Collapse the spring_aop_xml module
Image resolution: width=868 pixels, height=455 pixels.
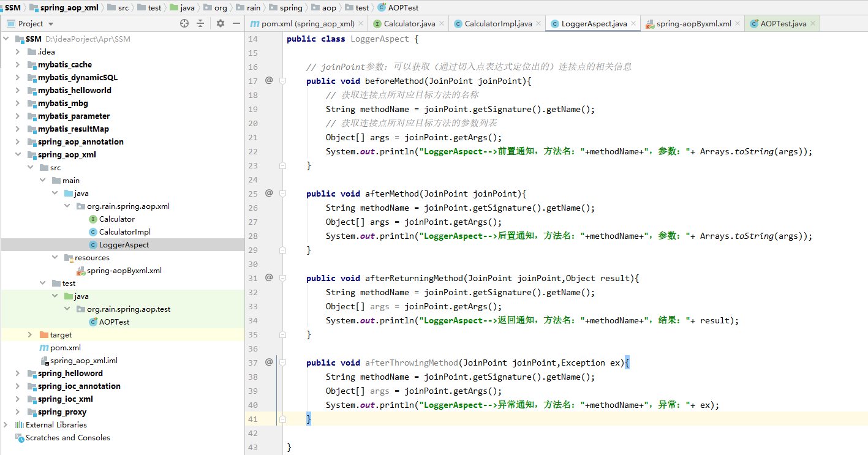click(18, 155)
